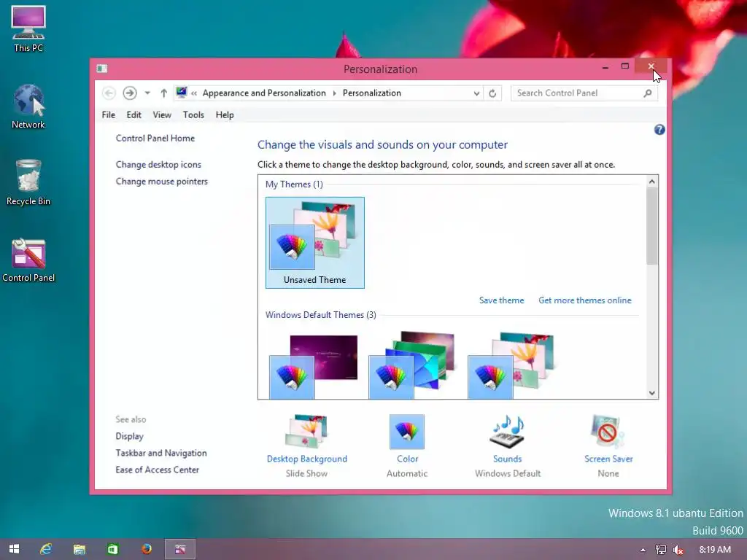Go up one level arrow
Image resolution: width=747 pixels, height=560 pixels.
(x=163, y=93)
